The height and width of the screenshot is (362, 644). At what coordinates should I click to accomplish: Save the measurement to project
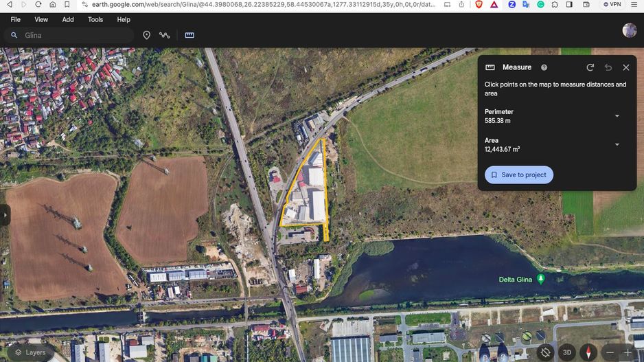pos(519,174)
